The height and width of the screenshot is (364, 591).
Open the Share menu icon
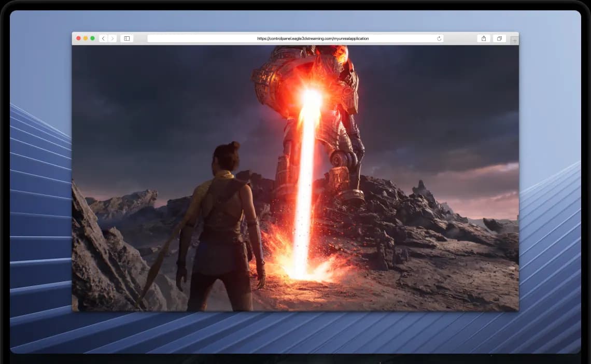click(484, 38)
